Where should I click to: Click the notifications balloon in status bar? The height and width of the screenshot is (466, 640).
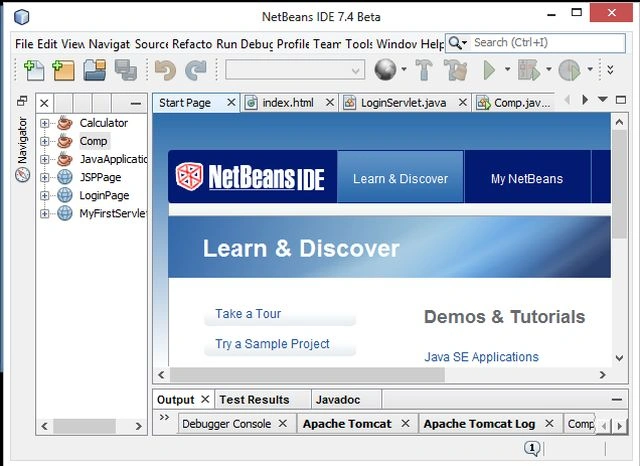point(532,448)
